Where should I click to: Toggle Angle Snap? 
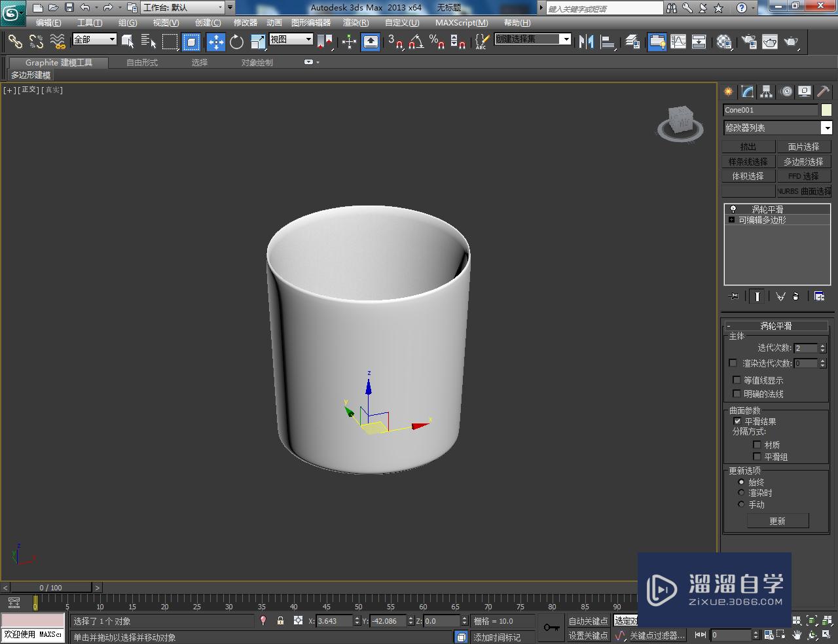pos(416,42)
